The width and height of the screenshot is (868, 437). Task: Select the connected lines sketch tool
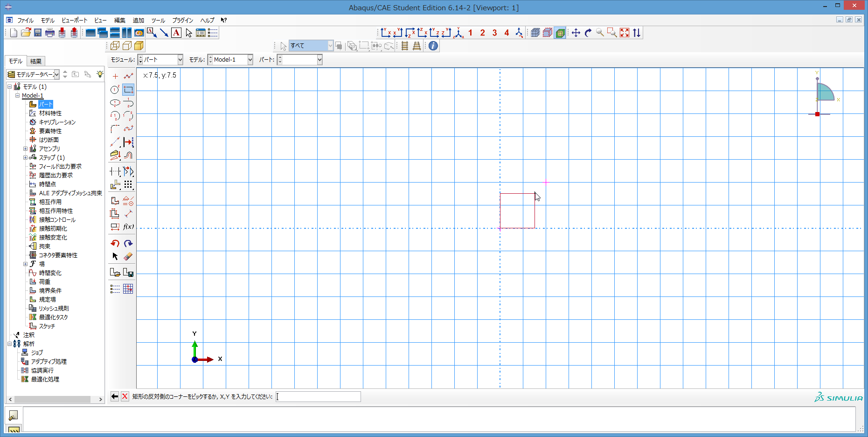point(128,77)
